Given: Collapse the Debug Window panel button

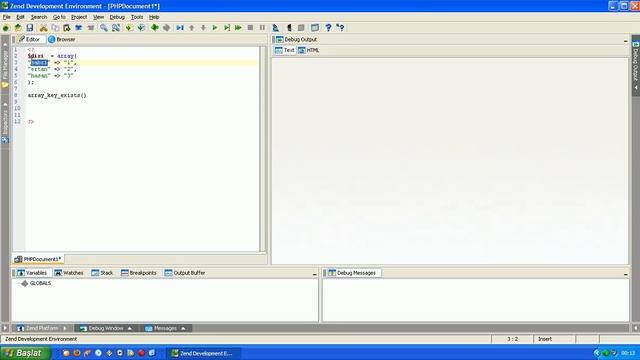Looking at the screenshot, I should tap(106, 328).
